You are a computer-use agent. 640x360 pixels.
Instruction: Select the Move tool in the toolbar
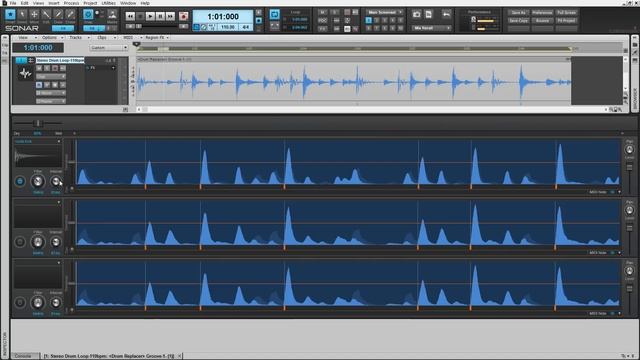click(34, 15)
